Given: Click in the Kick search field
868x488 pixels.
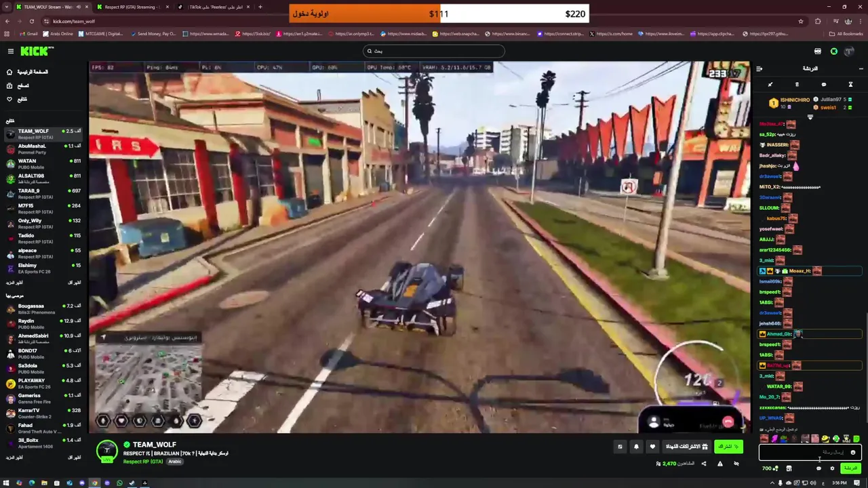Looking at the screenshot, I should click(x=434, y=51).
